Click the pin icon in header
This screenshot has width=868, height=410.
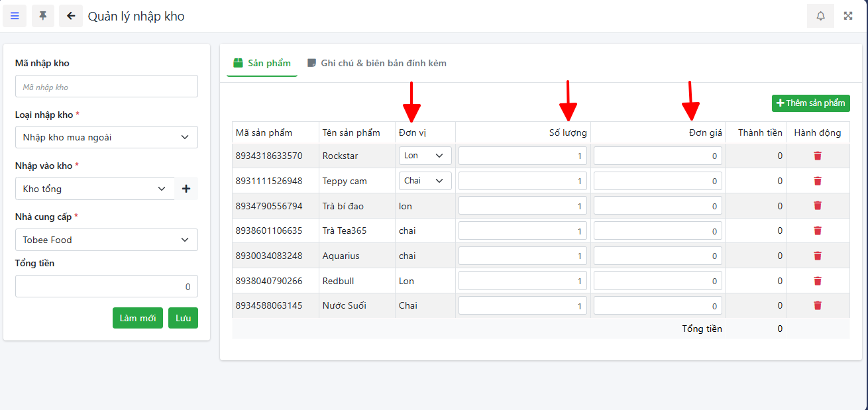point(43,16)
